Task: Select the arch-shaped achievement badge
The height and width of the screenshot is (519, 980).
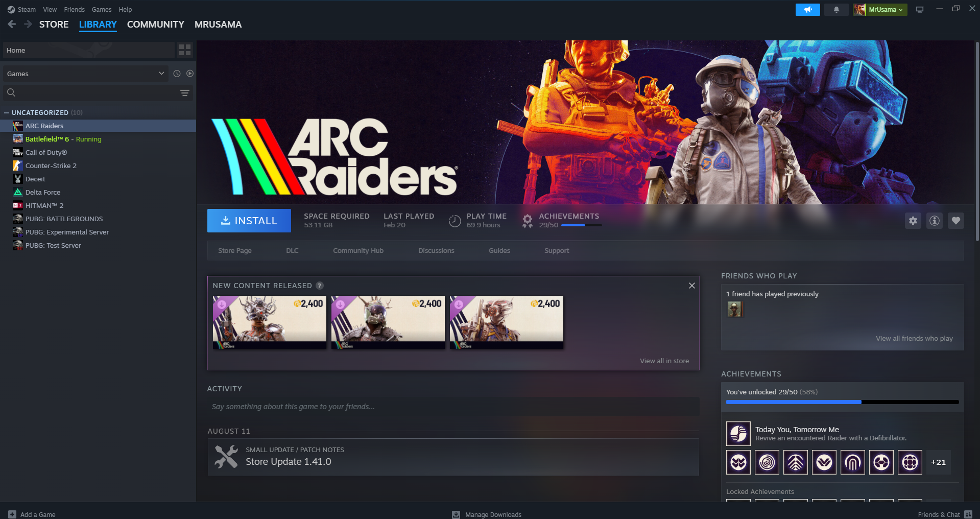Action: pos(853,462)
